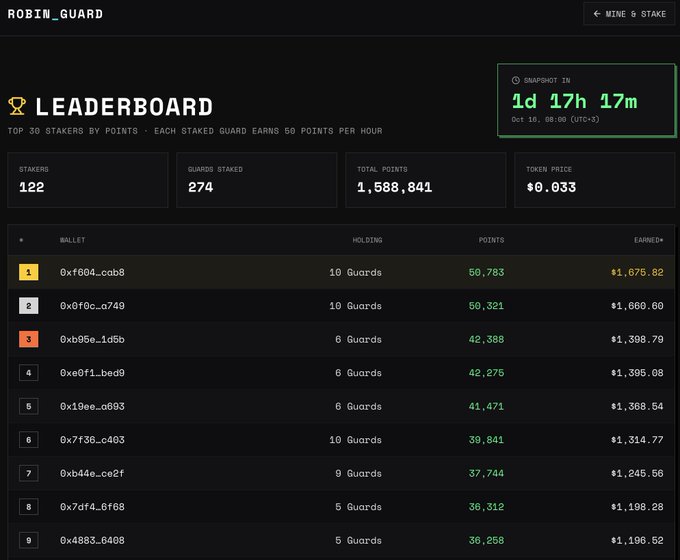Click the rank 8 badge
This screenshot has height=560, width=680.
(x=29, y=507)
